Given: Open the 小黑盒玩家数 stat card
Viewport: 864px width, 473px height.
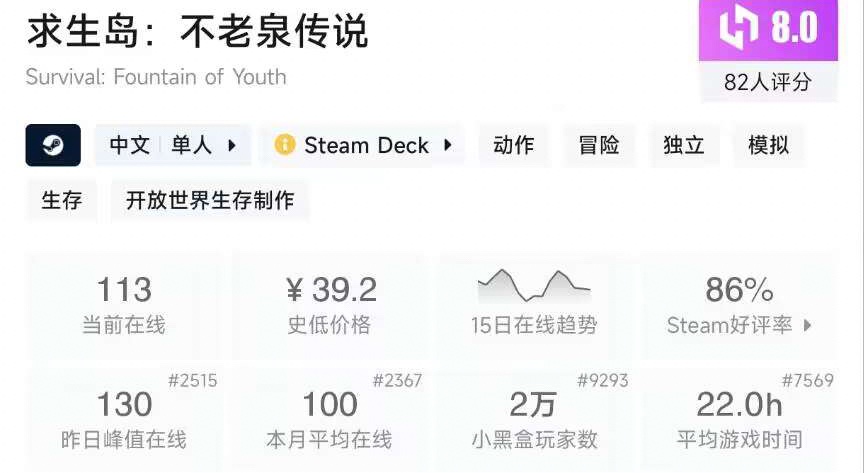Looking at the screenshot, I should pos(534,420).
